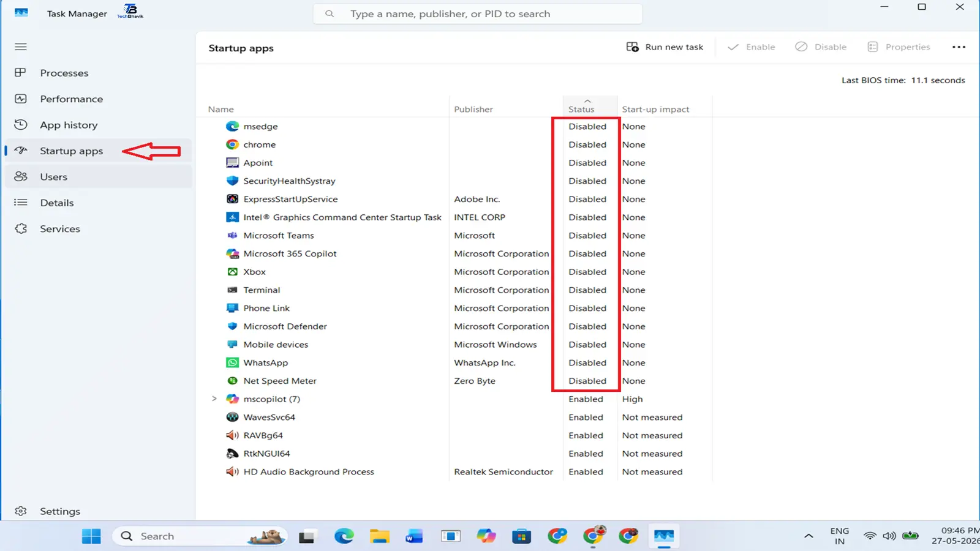Image resolution: width=980 pixels, height=551 pixels.
Task: Click the Terminal app icon
Action: tap(232, 290)
